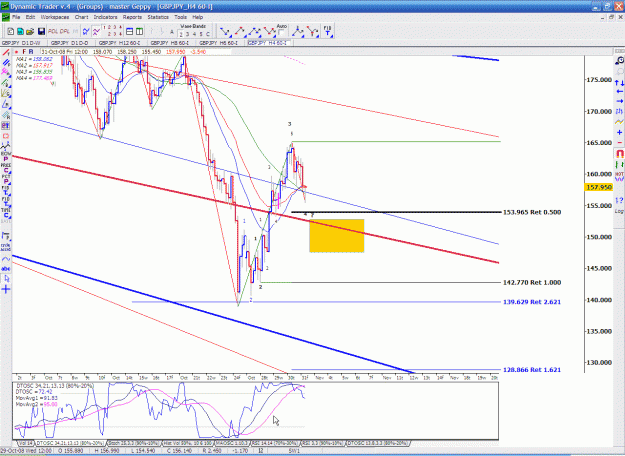
Task: Switch to DTOSC 13,8,3,3 indicator tab
Action: click(377, 443)
